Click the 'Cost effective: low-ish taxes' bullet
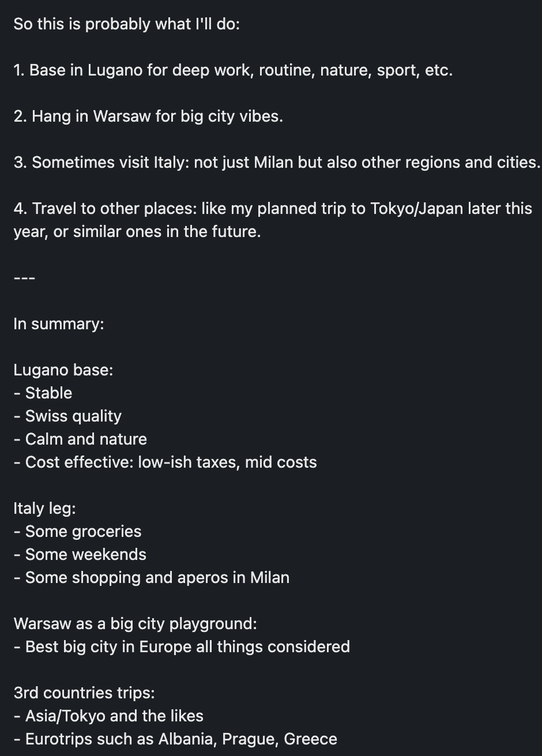The height and width of the screenshot is (756, 542). coord(165,462)
